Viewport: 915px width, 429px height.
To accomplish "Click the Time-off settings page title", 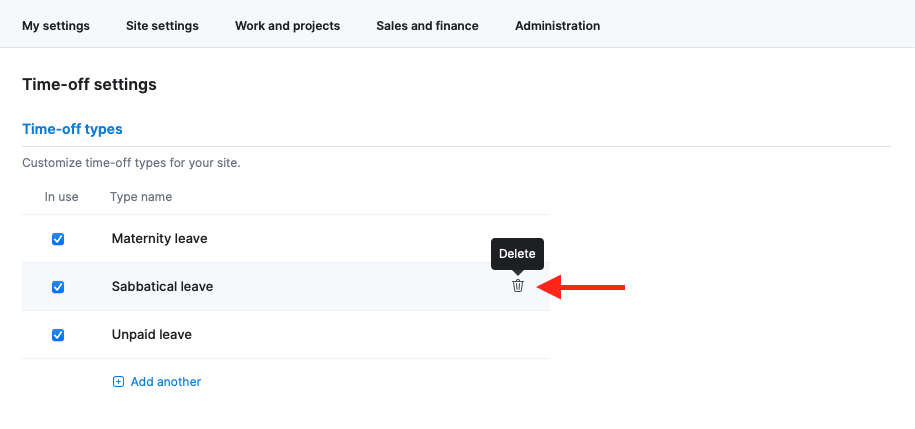I will 89,85.
